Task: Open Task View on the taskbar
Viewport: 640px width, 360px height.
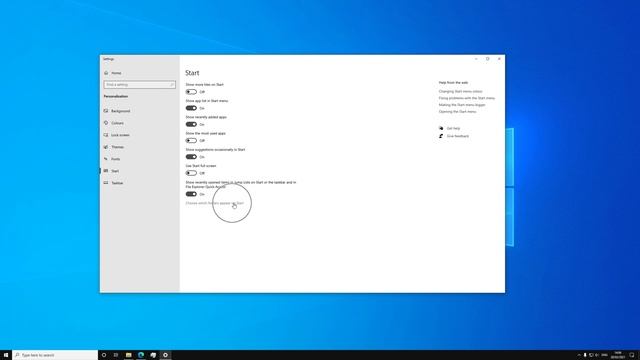Action: click(x=116, y=355)
